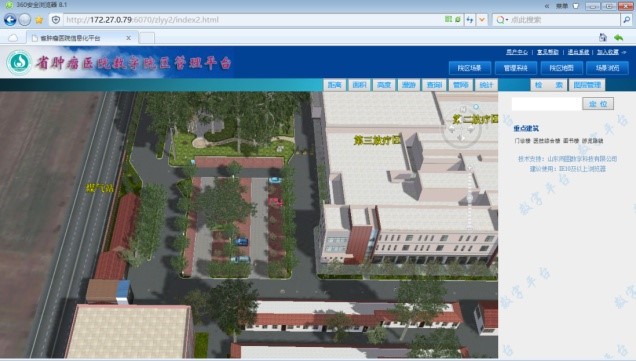This screenshot has width=636, height=361.
Task: Click the browser back arrow button
Action: tap(10, 19)
